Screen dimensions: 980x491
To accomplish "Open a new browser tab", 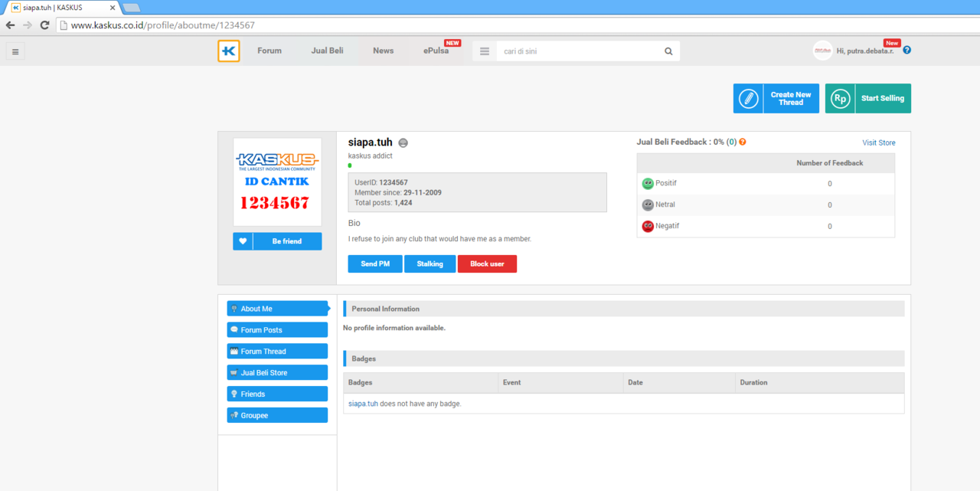I will tap(131, 8).
